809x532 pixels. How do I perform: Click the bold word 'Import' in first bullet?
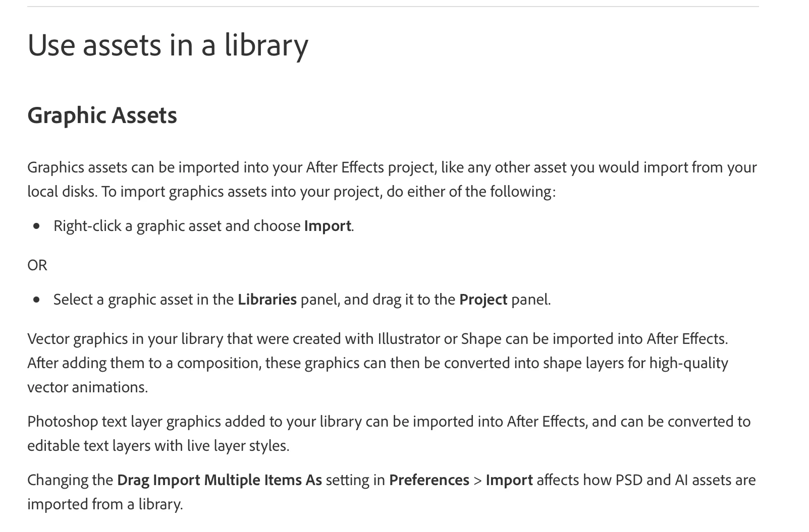pyautogui.click(x=328, y=226)
